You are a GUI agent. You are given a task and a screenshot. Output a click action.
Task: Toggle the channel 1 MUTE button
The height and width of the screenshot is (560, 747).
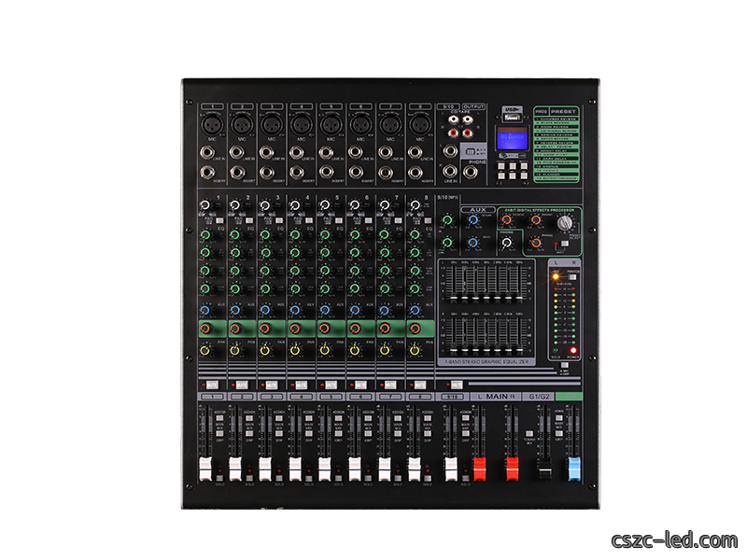point(212,385)
